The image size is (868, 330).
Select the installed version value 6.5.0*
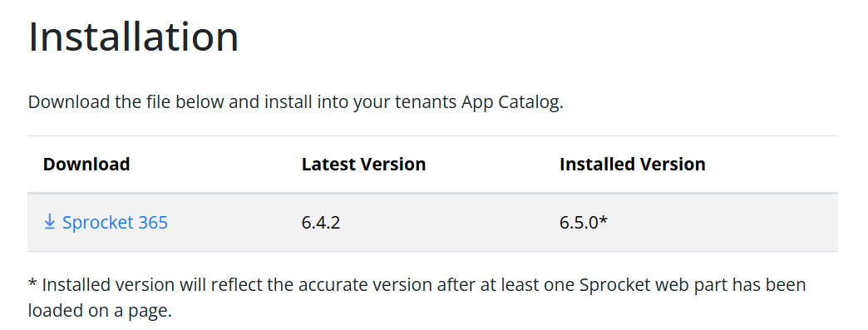(584, 223)
